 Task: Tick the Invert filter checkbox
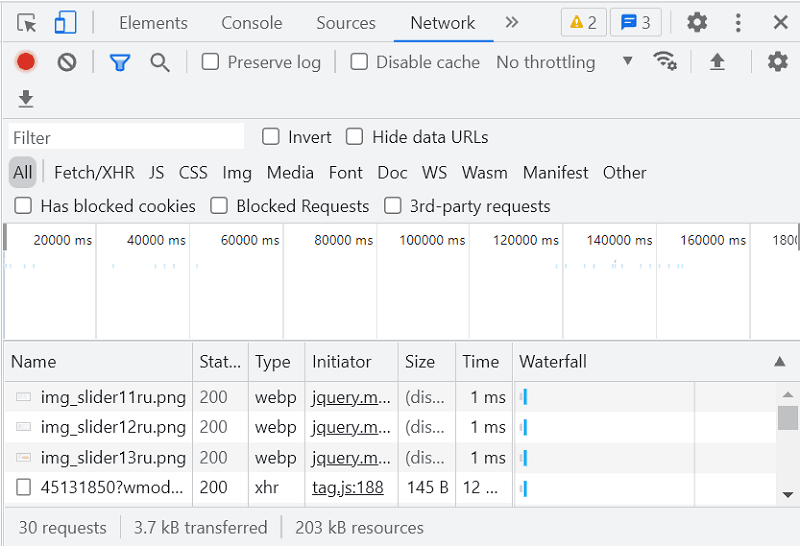tap(271, 137)
